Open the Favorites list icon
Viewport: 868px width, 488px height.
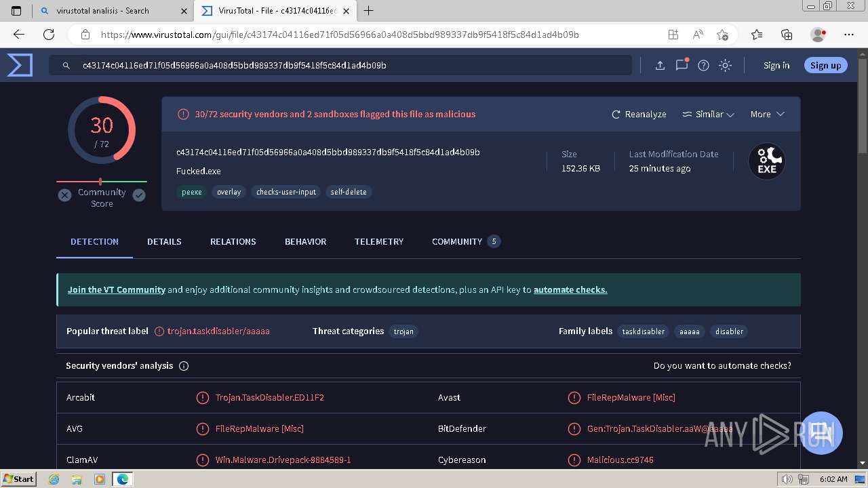[x=757, y=35]
